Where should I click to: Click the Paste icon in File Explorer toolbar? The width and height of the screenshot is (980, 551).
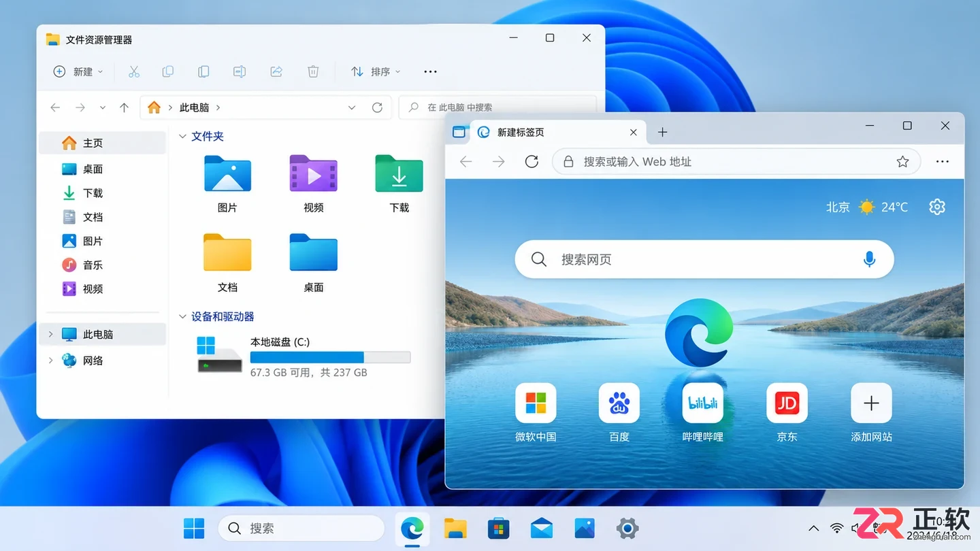pyautogui.click(x=203, y=71)
